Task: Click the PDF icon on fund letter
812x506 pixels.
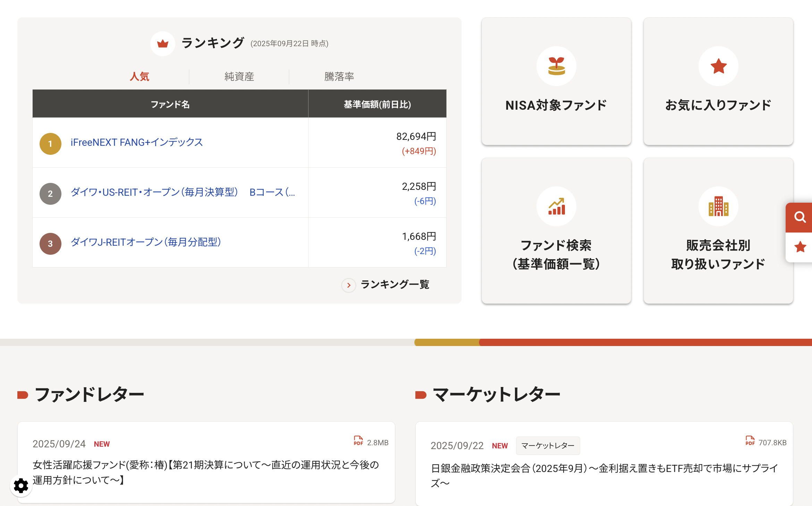Action: 358,441
